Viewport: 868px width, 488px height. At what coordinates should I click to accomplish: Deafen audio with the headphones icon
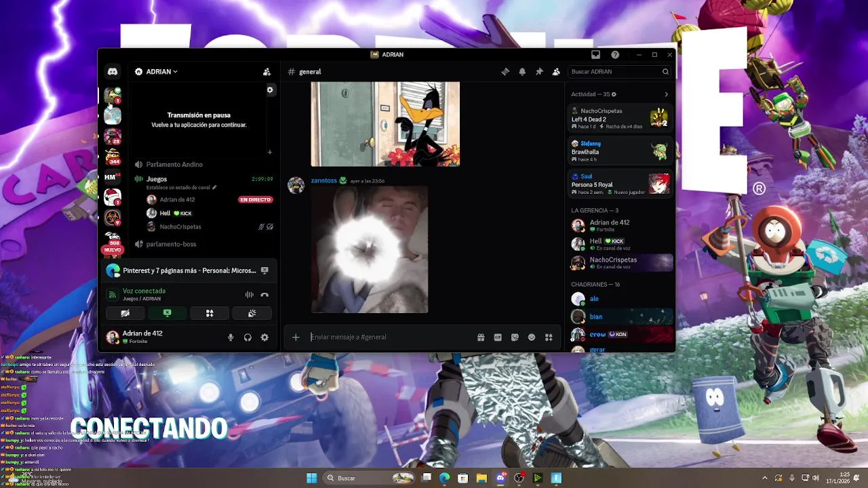tap(248, 338)
